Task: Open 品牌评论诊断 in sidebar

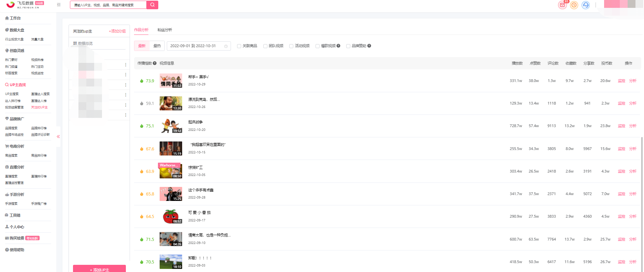Action: (x=40, y=135)
